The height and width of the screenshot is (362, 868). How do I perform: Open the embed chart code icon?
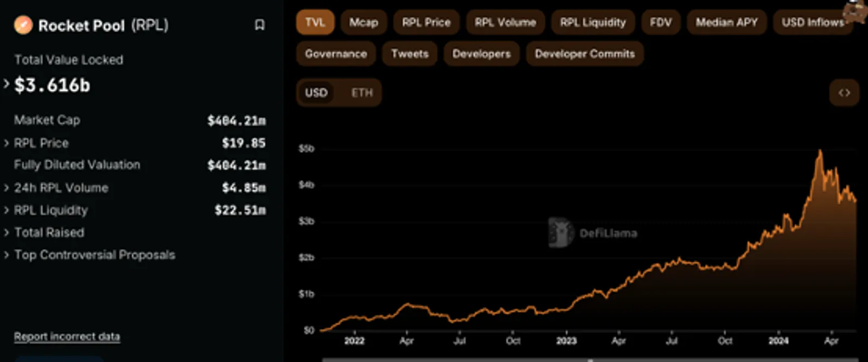(x=844, y=93)
